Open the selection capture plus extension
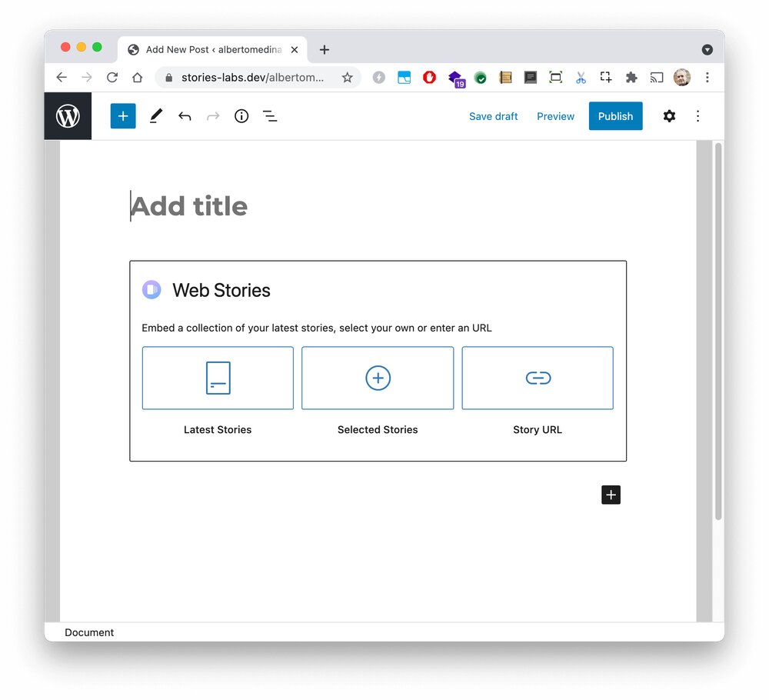 [606, 77]
